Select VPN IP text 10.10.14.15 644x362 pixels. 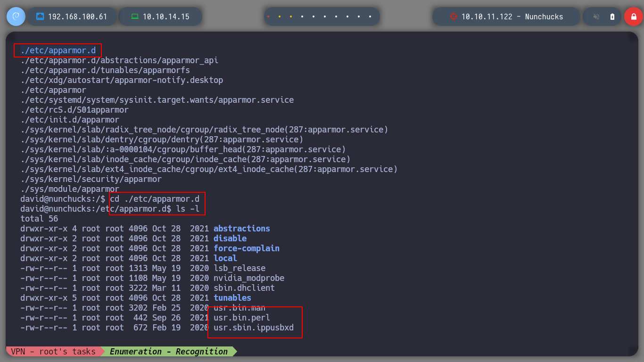tap(166, 16)
